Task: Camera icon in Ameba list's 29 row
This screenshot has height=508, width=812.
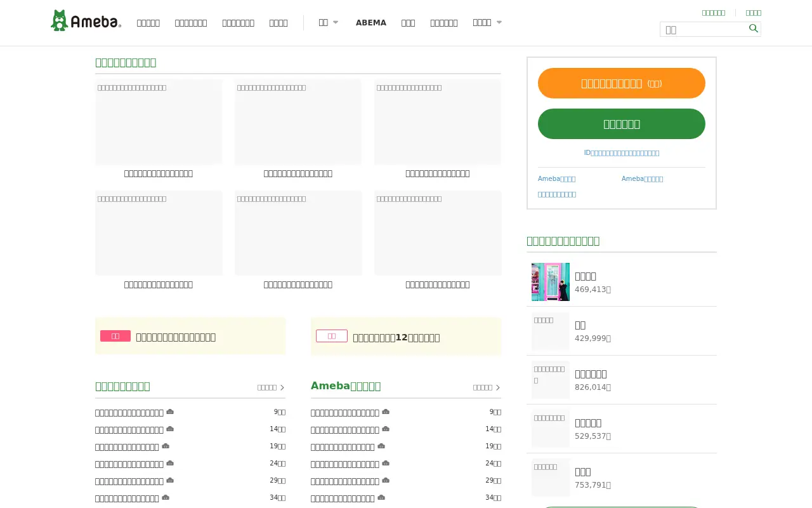Action: 386,481
